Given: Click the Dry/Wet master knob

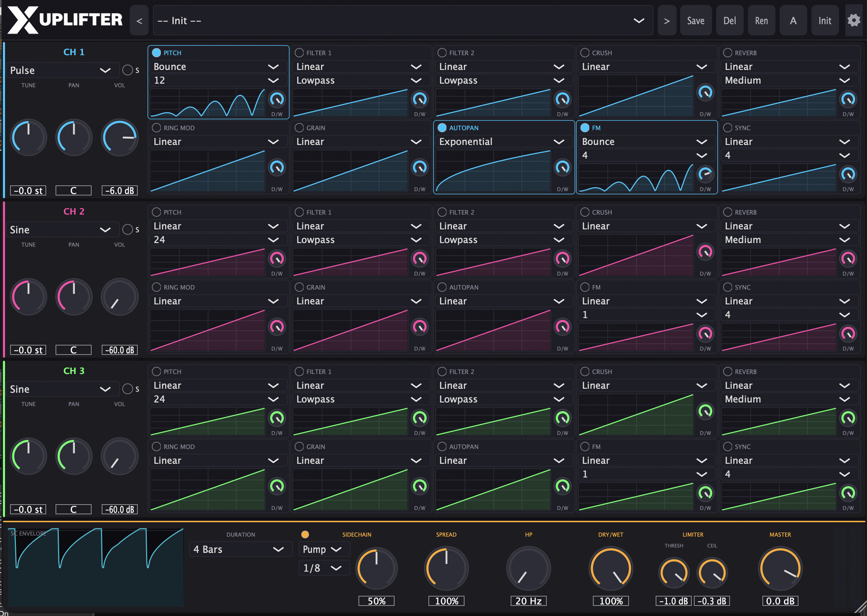Looking at the screenshot, I should (611, 569).
